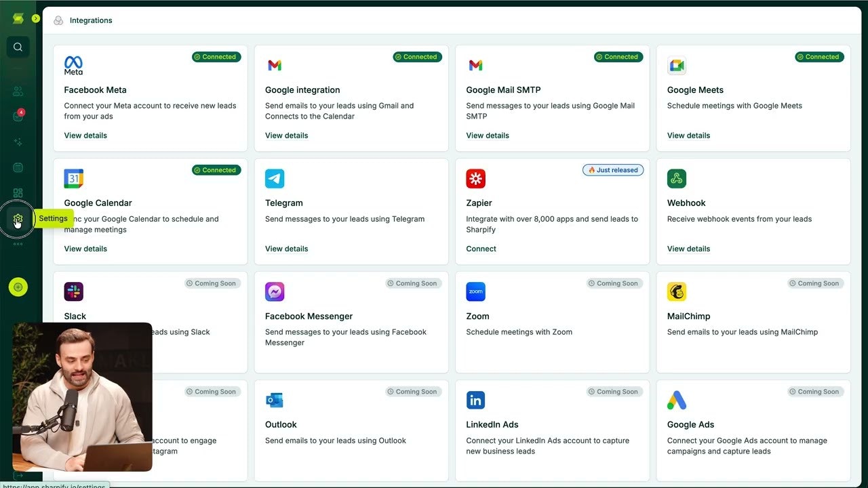Click the Outlook logo icon
This screenshot has height=488, width=868.
[x=275, y=401]
